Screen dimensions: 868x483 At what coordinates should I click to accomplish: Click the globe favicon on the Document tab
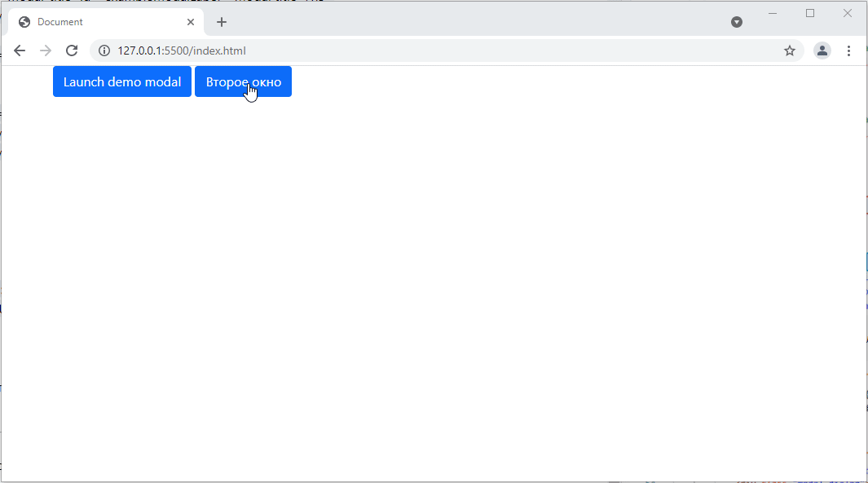click(24, 22)
